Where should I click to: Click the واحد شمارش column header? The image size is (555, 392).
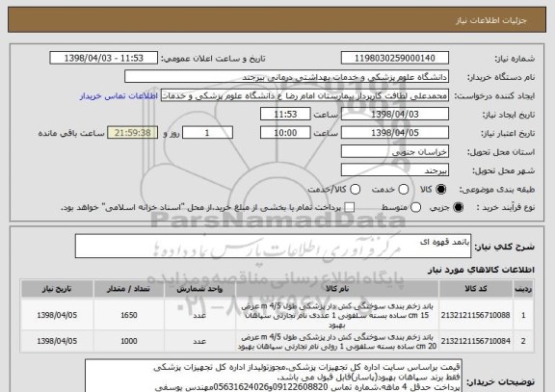(x=199, y=289)
